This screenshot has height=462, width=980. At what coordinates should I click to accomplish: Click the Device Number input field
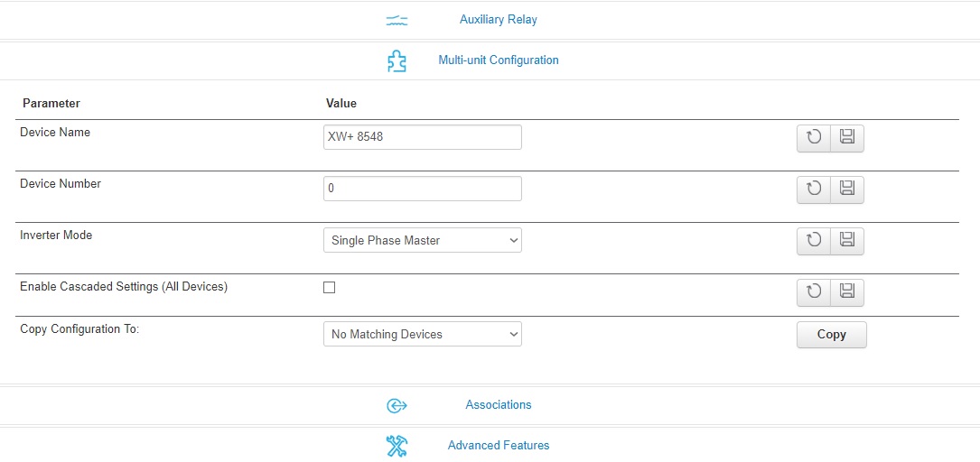[x=422, y=189]
